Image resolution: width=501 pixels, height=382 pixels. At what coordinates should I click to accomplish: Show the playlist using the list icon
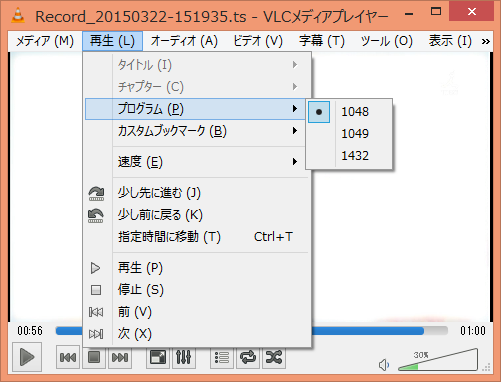point(222,358)
